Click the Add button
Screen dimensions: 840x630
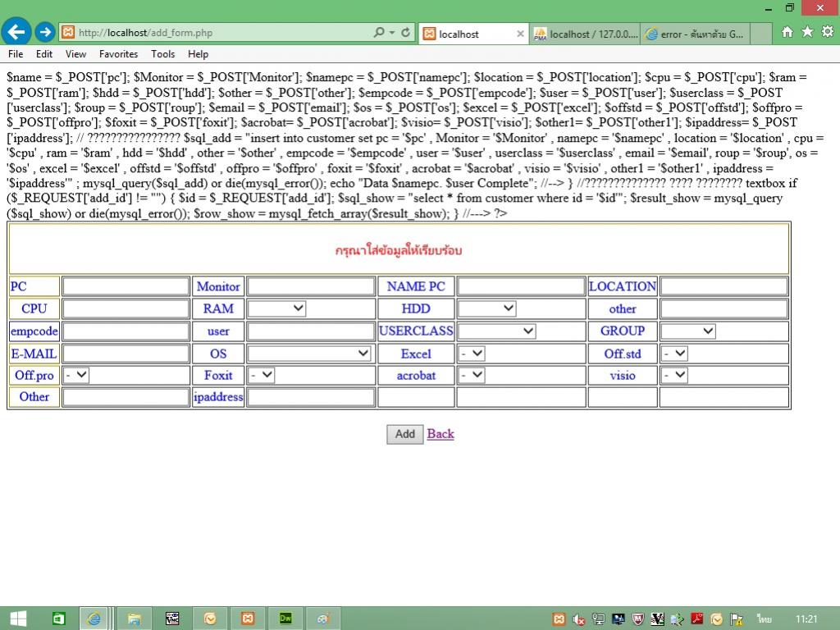tap(404, 434)
